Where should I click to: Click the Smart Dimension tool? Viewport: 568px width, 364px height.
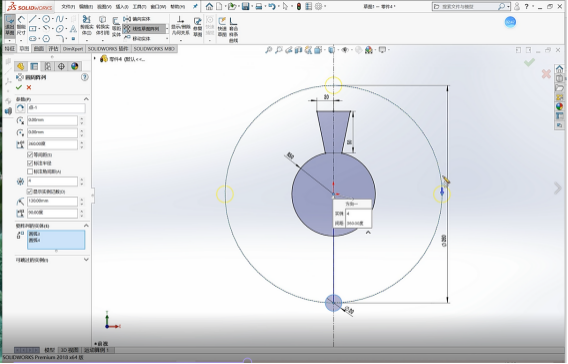point(21,25)
